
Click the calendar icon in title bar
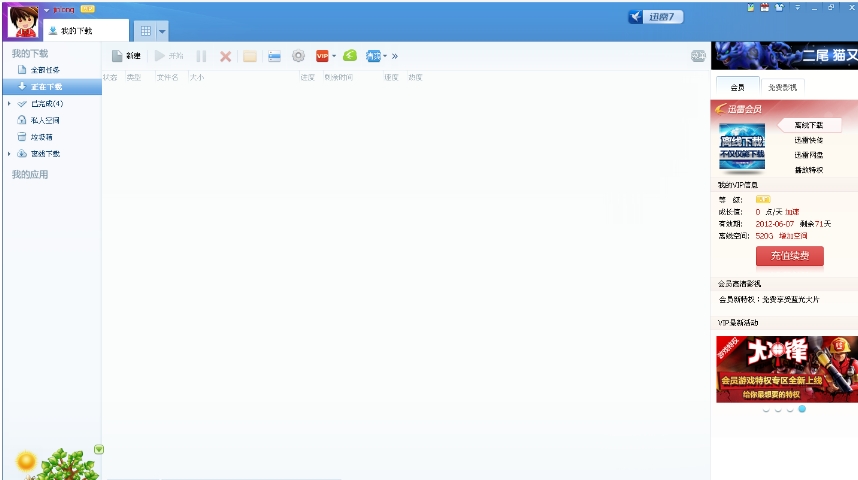tap(765, 7)
